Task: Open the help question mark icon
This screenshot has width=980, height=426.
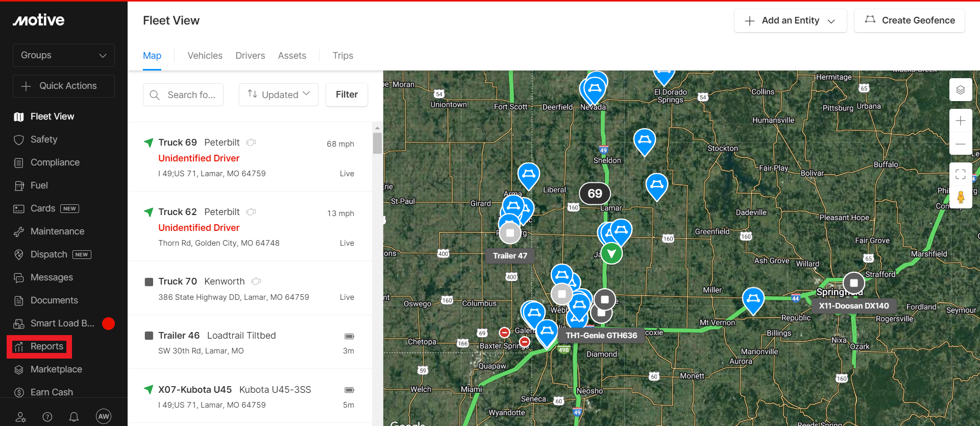Action: pyautogui.click(x=47, y=417)
